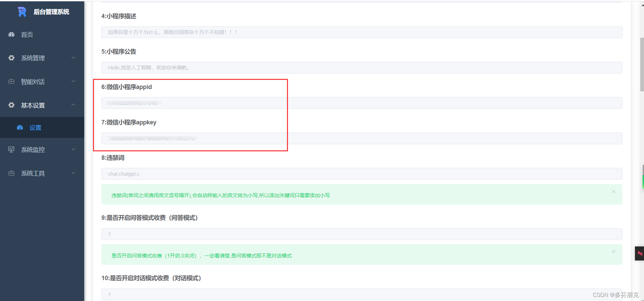Click the 对话模式收费 input field

tap(362, 294)
